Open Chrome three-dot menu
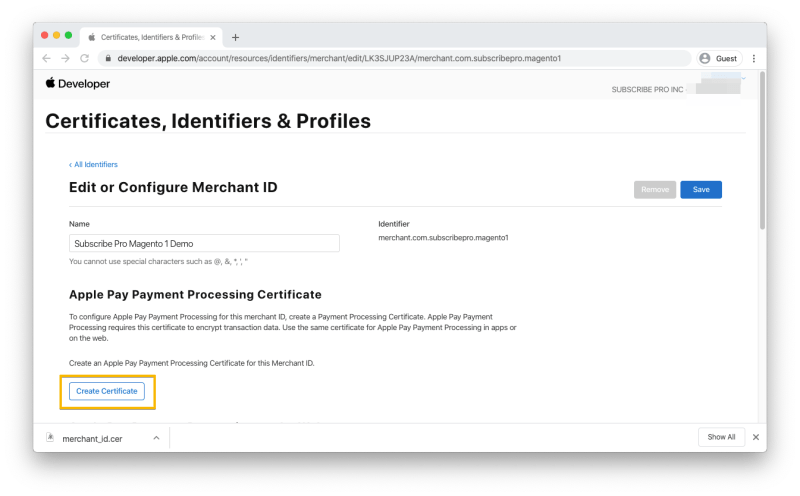 (754, 58)
